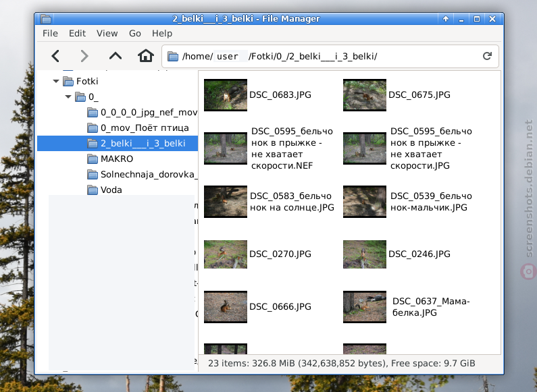Select the Solnechnaja_dorovka_ folder label

click(149, 175)
